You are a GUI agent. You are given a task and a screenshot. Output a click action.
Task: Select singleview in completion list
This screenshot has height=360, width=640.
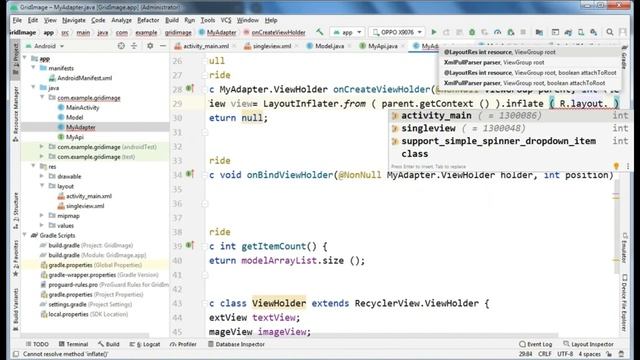tap(510, 128)
